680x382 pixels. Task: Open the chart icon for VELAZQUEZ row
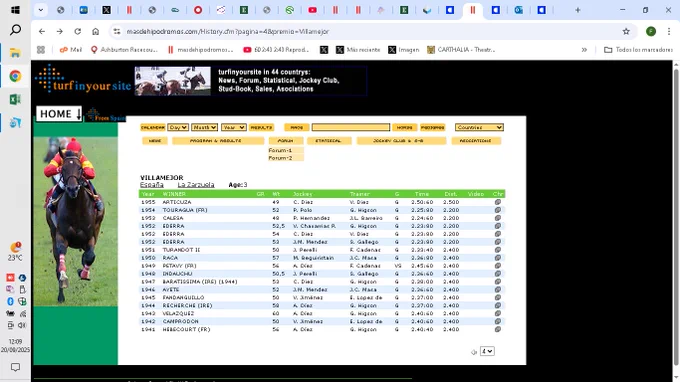click(497, 313)
